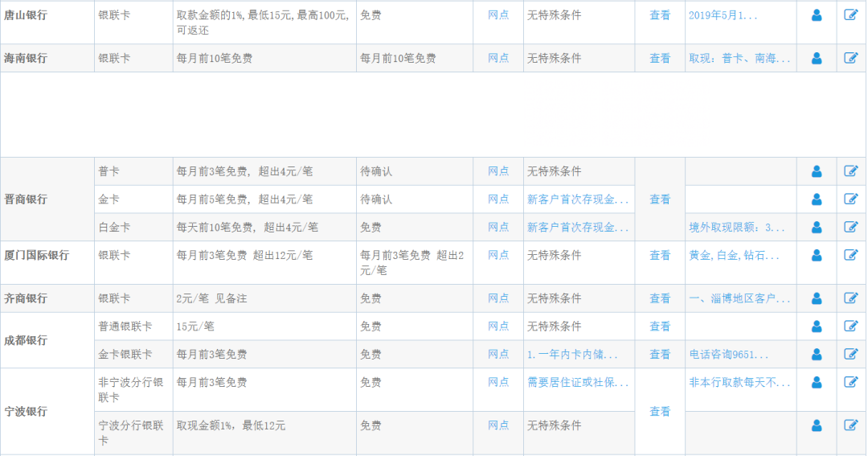This screenshot has height=456, width=868.
Task: Open the note '一、淄博地区客户...'
Action: (739, 298)
